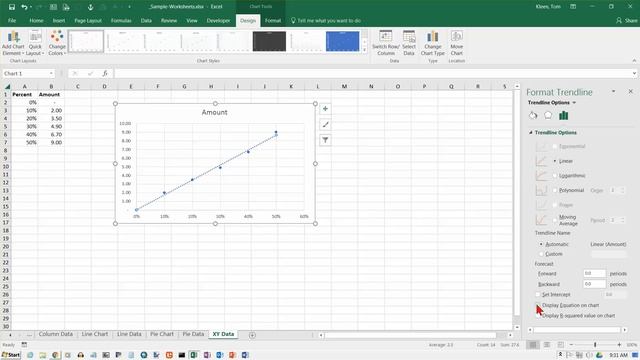Open the Formulas tab
The width and height of the screenshot is (640, 360).
point(121,20)
